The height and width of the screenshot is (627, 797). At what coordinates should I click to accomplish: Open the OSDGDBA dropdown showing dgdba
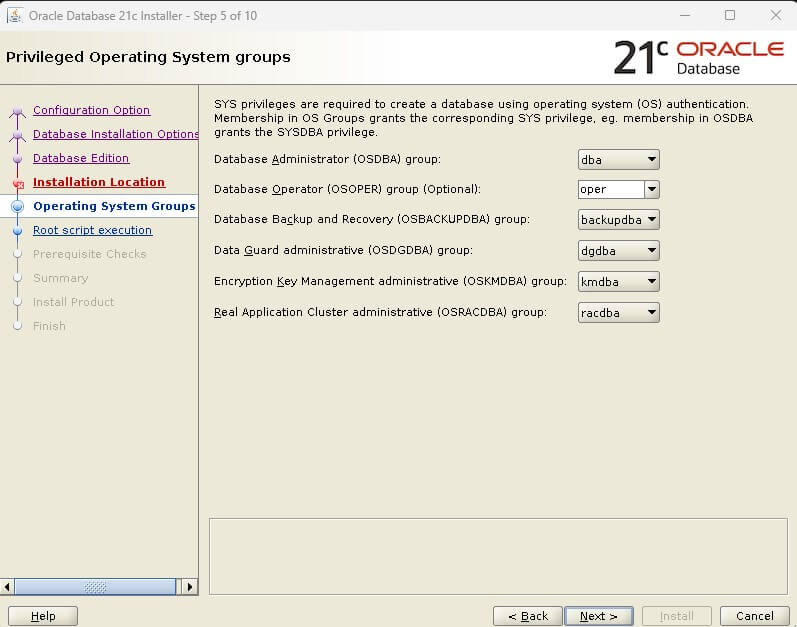click(619, 250)
